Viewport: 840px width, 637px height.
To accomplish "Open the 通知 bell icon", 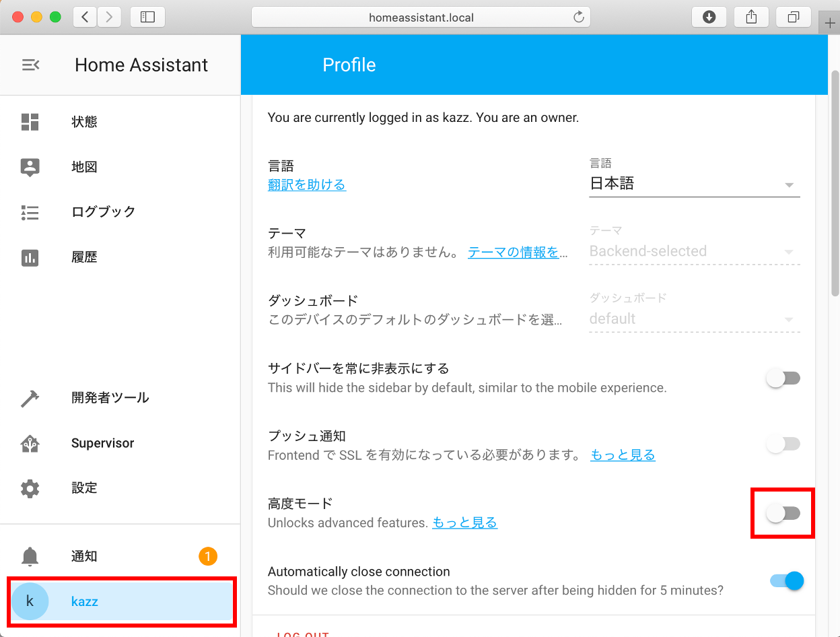I will point(30,556).
